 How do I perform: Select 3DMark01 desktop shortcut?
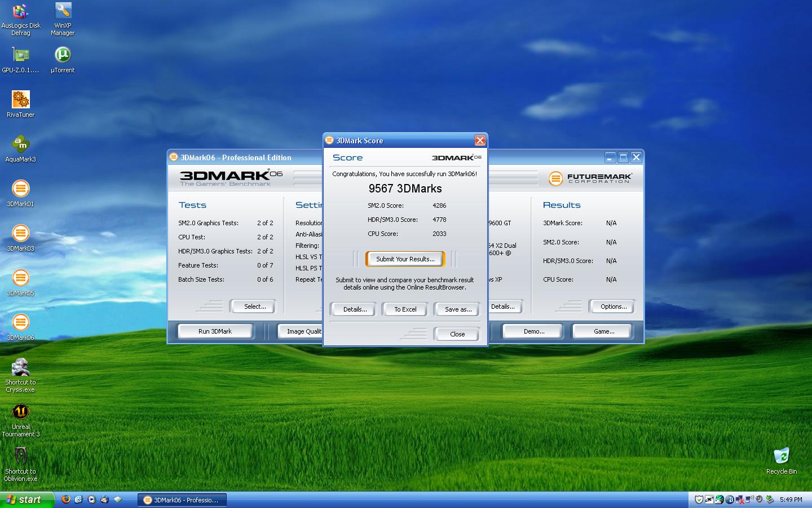[21, 194]
